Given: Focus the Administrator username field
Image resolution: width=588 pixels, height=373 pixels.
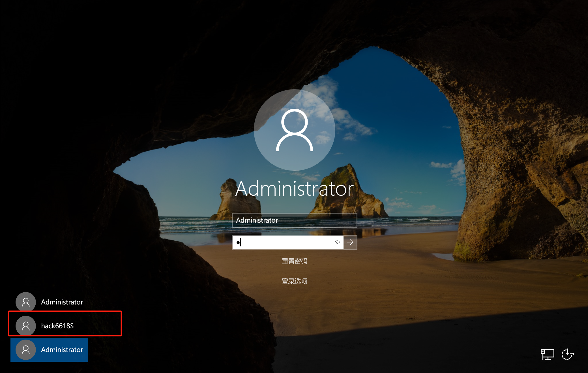Looking at the screenshot, I should 294,220.
